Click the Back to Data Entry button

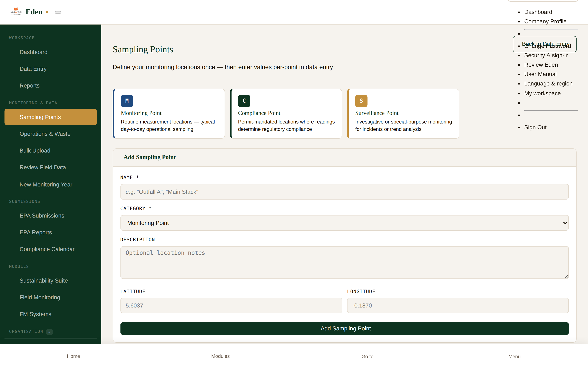click(544, 44)
